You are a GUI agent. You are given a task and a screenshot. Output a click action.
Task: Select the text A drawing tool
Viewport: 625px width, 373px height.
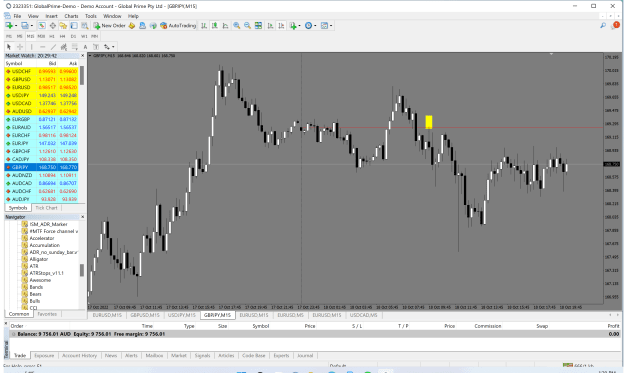pyautogui.click(x=85, y=47)
